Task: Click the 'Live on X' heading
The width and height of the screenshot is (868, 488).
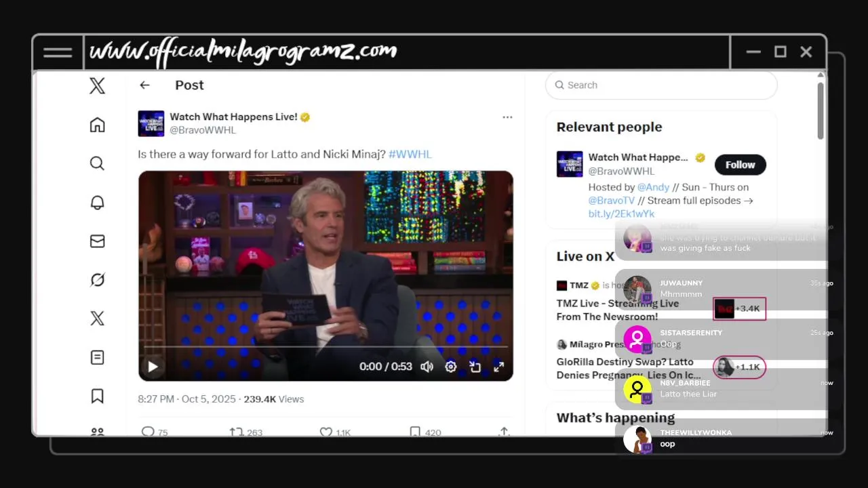Action: point(585,256)
